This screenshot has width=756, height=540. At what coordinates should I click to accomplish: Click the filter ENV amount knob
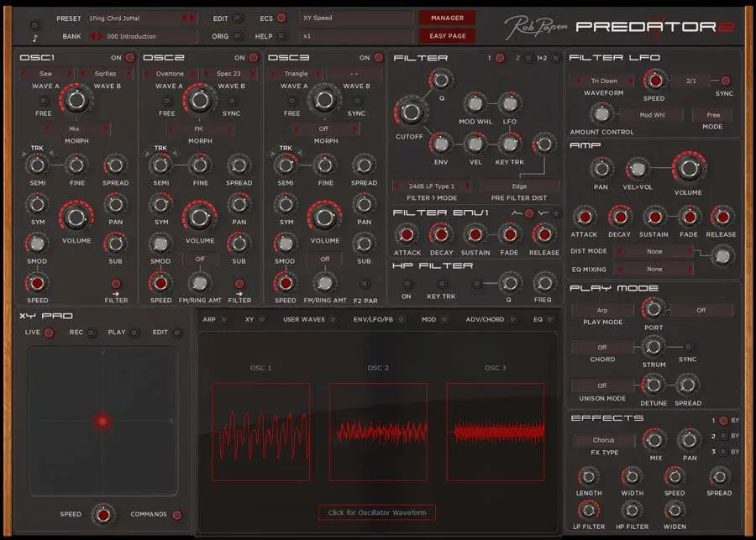coord(441,144)
